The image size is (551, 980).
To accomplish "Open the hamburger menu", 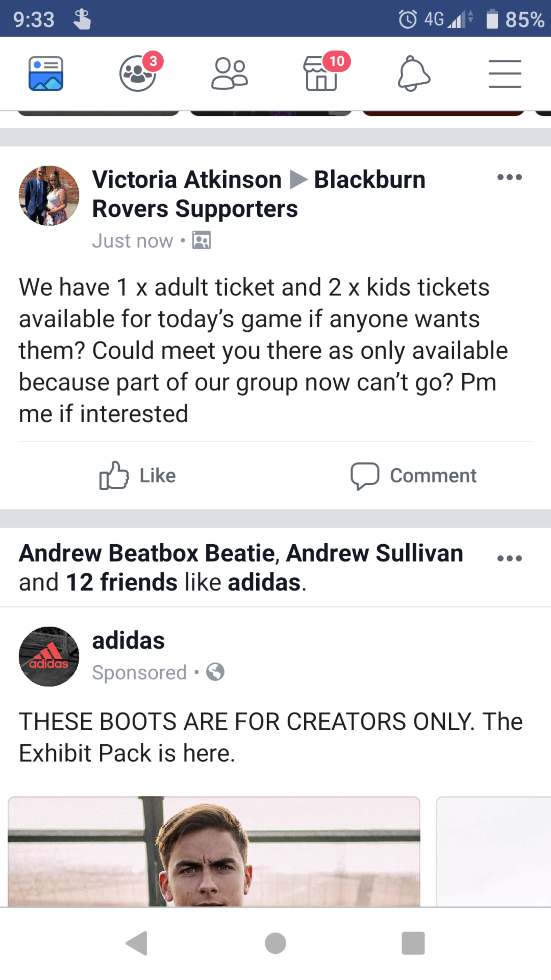I will [x=505, y=73].
